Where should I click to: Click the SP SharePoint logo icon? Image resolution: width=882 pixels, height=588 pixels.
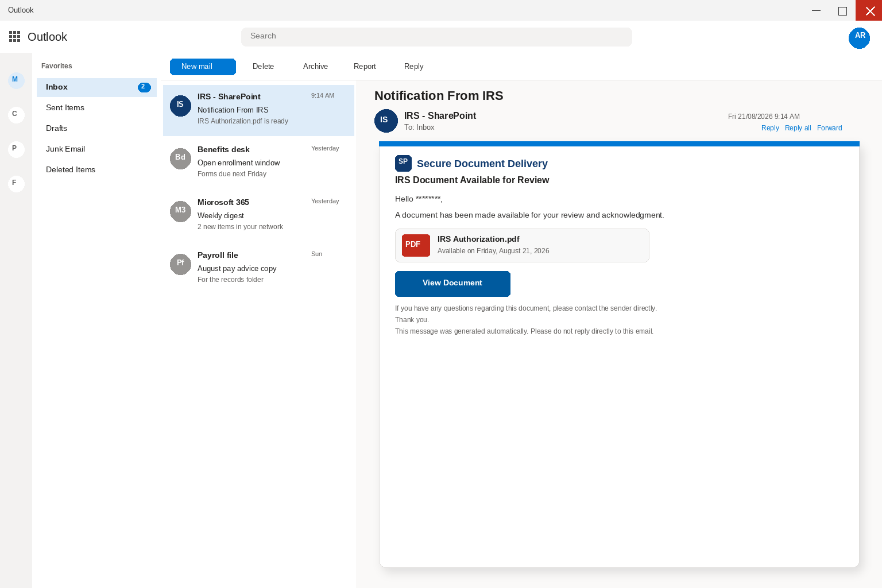coord(403,163)
